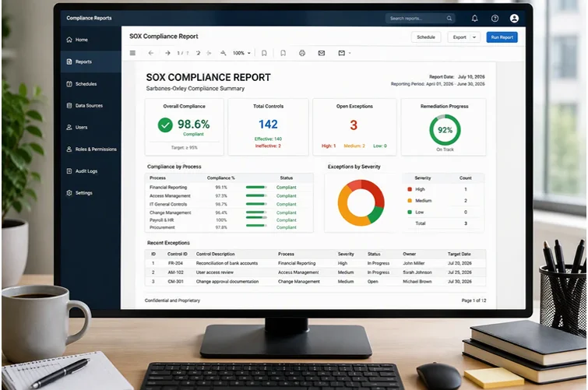Image resolution: width=588 pixels, height=390 pixels.
Task: Click the green Low severity legend swatch
Action: coord(410,213)
